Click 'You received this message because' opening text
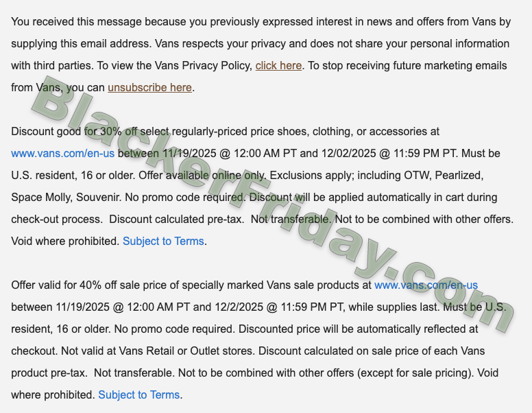Viewport: 532px width, 413px height. (x=96, y=22)
